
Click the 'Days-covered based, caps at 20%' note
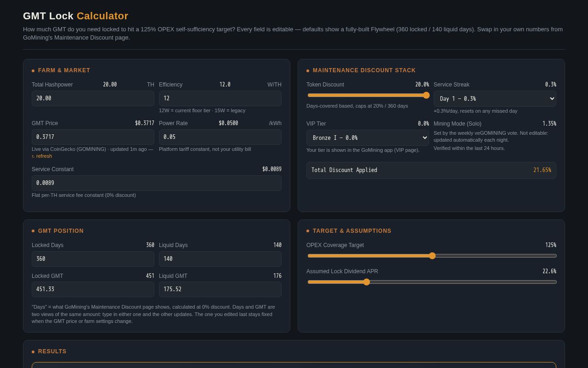point(357,106)
